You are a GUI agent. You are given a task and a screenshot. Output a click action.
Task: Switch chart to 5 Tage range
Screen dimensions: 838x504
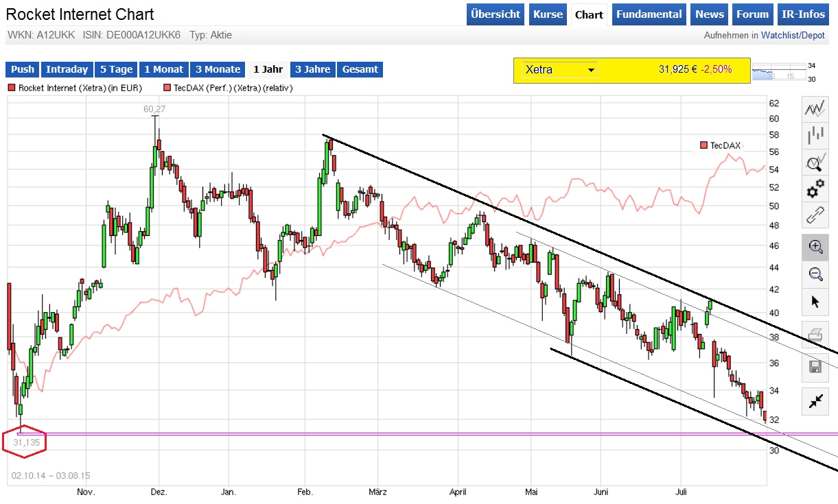click(x=116, y=69)
